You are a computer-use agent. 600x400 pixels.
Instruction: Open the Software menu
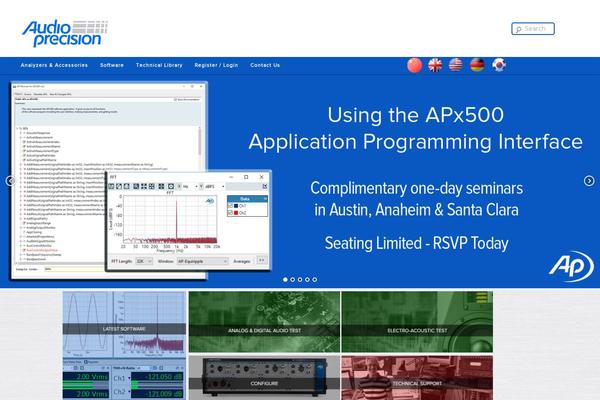tap(112, 65)
